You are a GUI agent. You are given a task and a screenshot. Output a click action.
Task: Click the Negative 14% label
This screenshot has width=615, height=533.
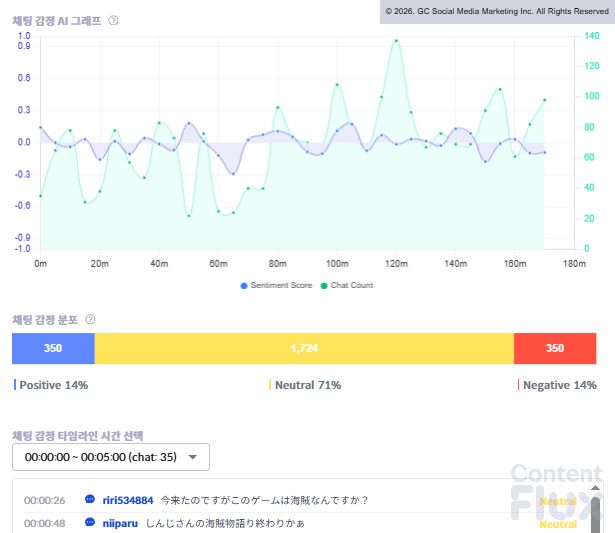559,385
